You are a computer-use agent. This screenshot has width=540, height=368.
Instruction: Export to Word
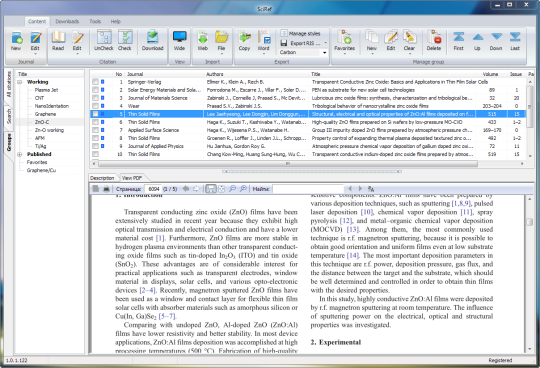click(x=264, y=37)
